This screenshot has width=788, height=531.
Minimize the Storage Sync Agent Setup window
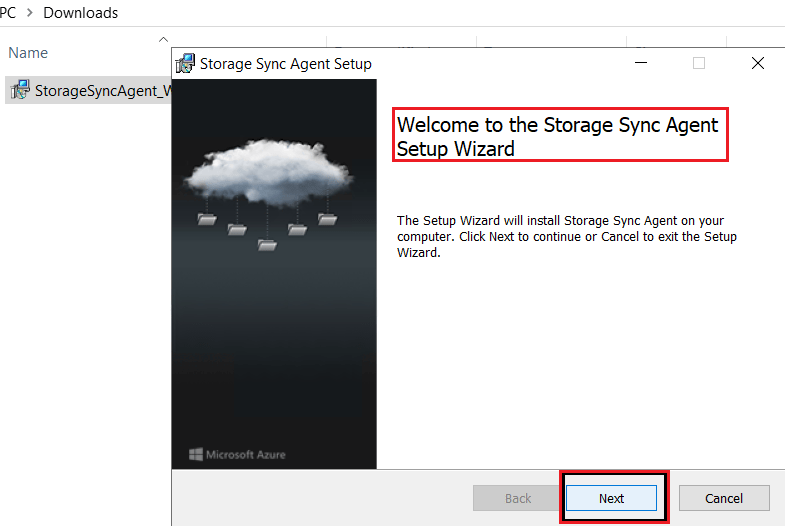(x=641, y=63)
